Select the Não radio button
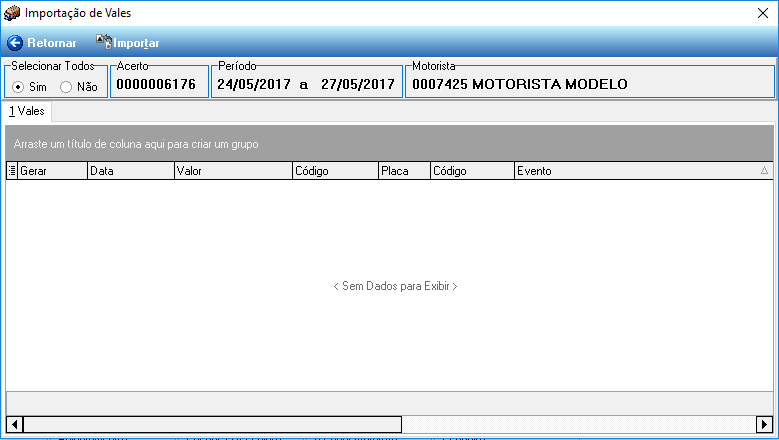The image size is (779, 440). (x=66, y=87)
